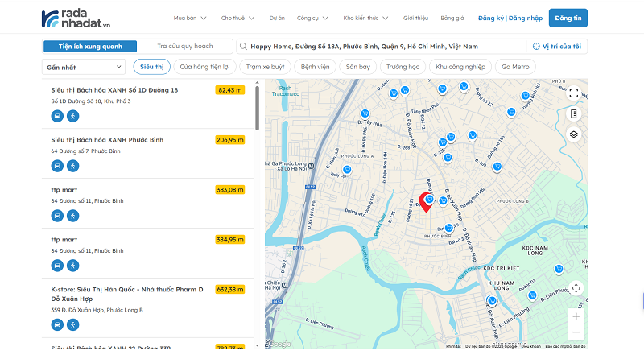The image size is (644, 359).
Task: Recenter map with crosshair button
Action: click(576, 288)
